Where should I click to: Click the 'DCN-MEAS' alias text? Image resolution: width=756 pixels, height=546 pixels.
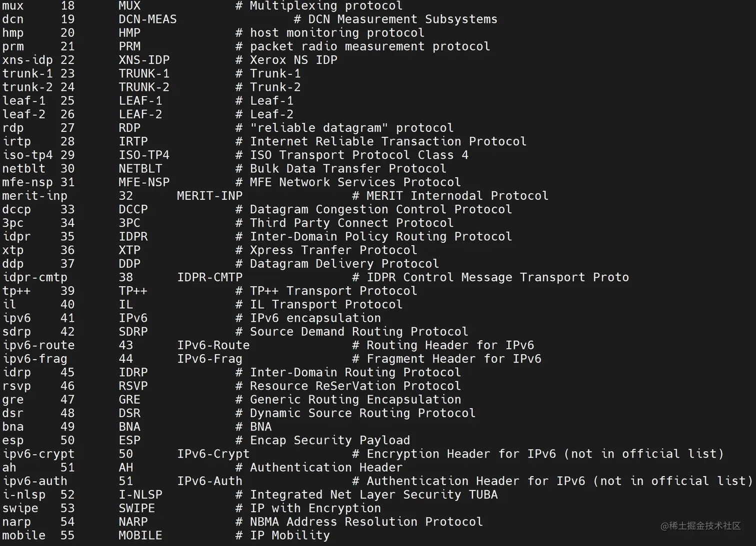pyautogui.click(x=147, y=19)
